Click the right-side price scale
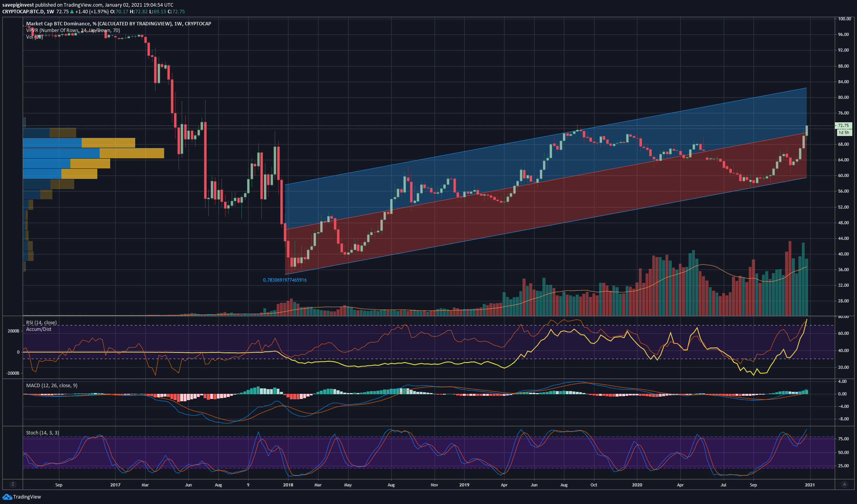857x504 pixels. [x=843, y=195]
